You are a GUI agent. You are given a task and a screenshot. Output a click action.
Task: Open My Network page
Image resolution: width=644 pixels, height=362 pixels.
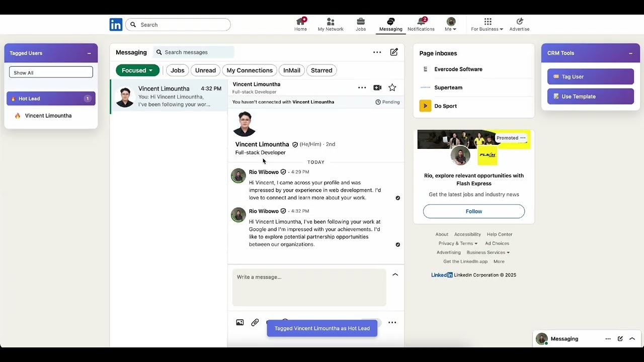(x=331, y=25)
